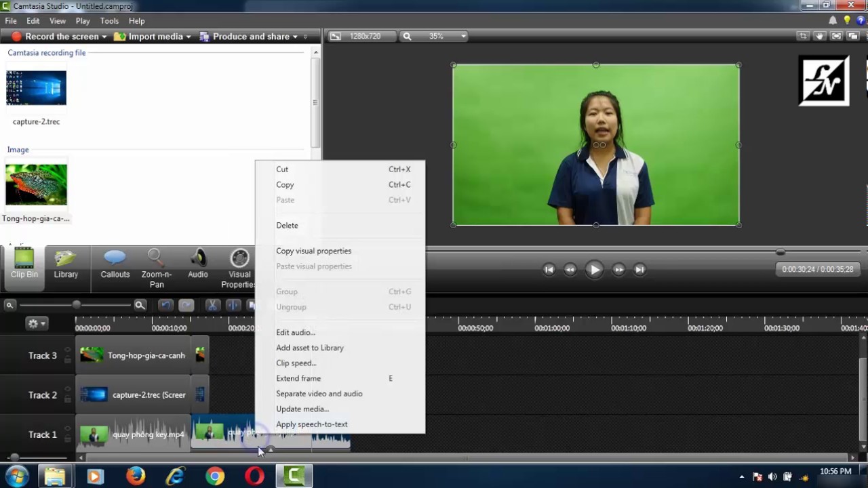Redo using the timeline redo arrow
The image size is (868, 488).
[186, 306]
